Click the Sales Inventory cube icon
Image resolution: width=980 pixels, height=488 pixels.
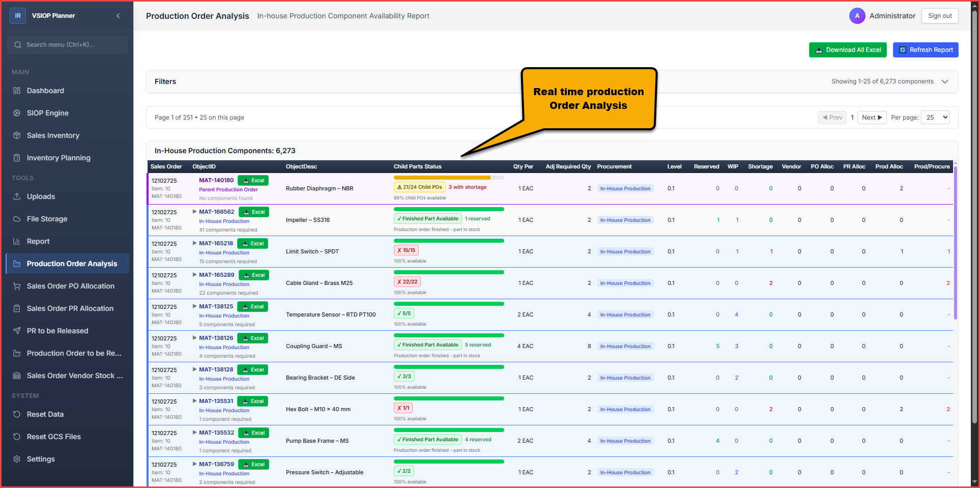click(17, 135)
